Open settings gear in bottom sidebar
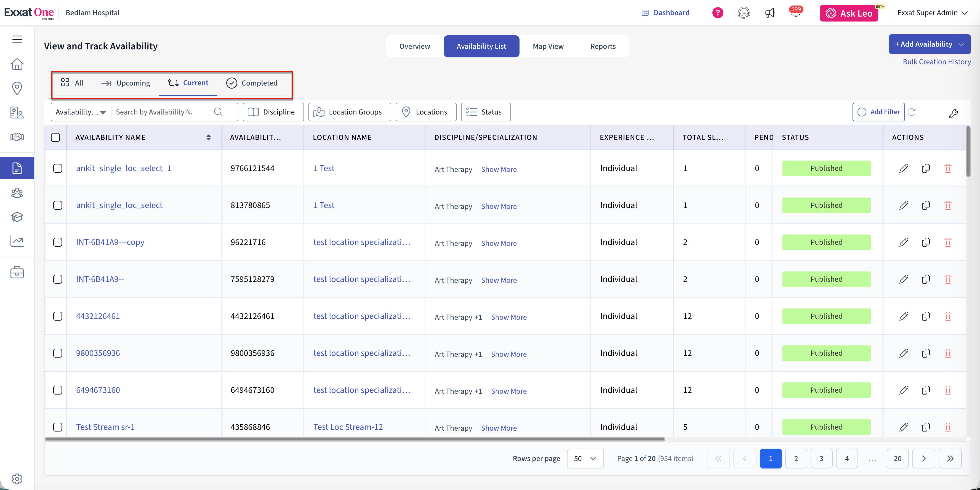The height and width of the screenshot is (490, 980). click(x=17, y=479)
